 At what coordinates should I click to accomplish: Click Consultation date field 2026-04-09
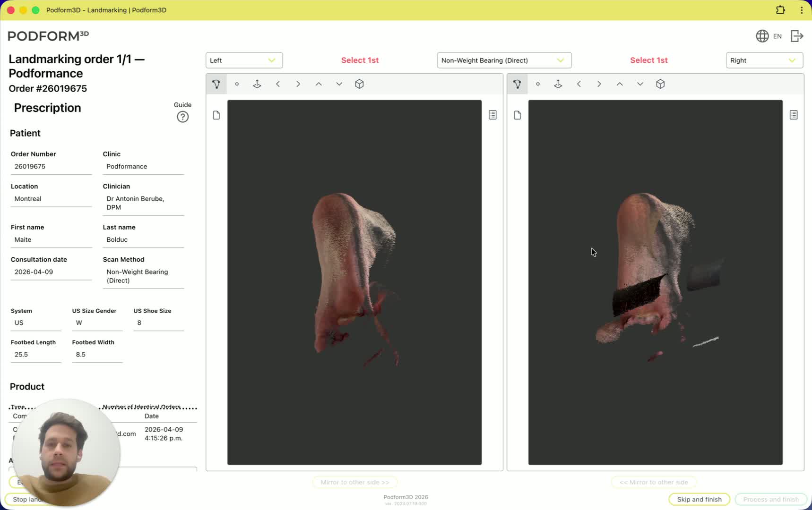[x=51, y=272]
